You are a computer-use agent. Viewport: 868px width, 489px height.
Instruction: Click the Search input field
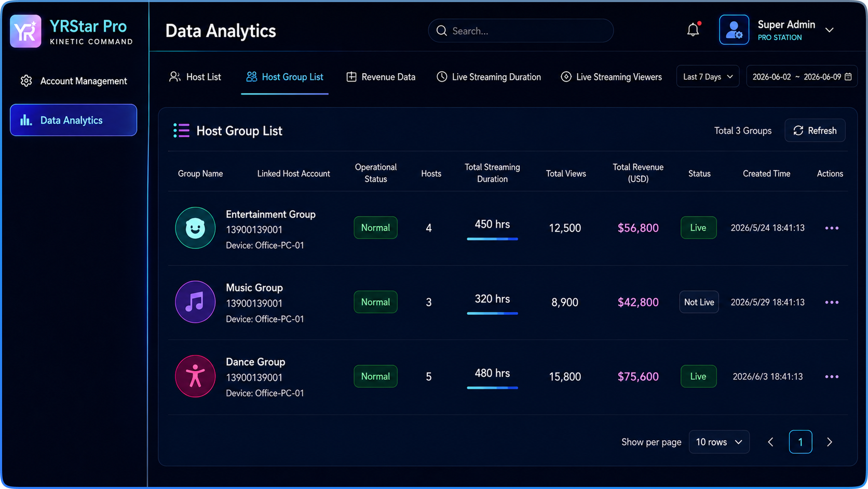pos(521,31)
